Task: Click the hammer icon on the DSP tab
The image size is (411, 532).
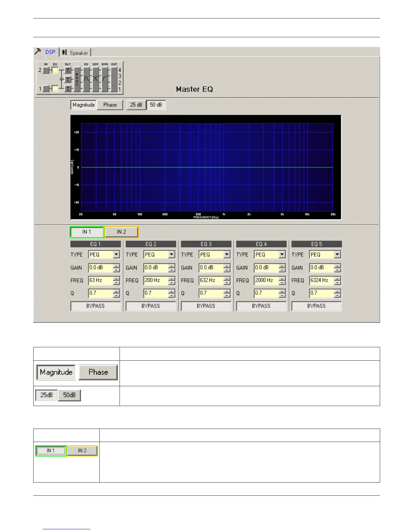Action: pos(38,51)
